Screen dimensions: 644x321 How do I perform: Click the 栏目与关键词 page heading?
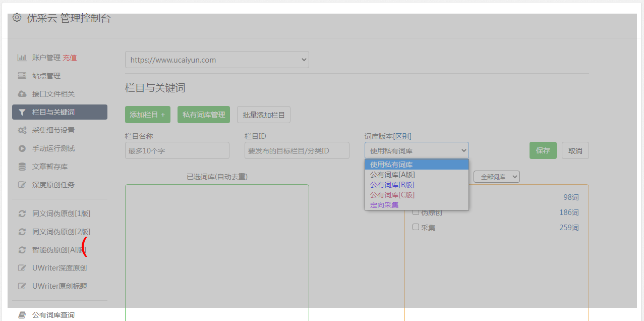point(155,88)
